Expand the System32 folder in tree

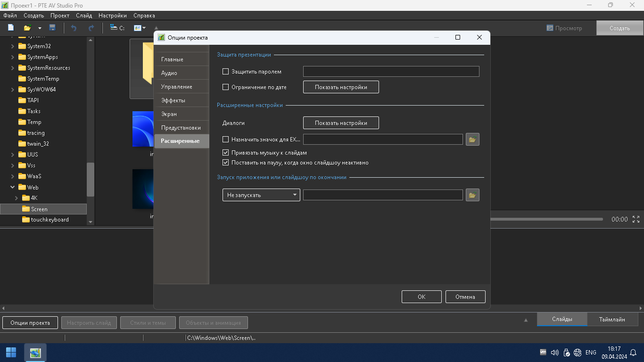[x=13, y=46]
